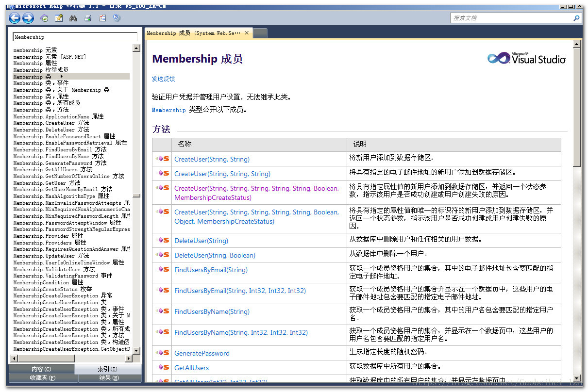Close the Membership 成员 document tab
This screenshot has height=392, width=588.
click(x=247, y=33)
